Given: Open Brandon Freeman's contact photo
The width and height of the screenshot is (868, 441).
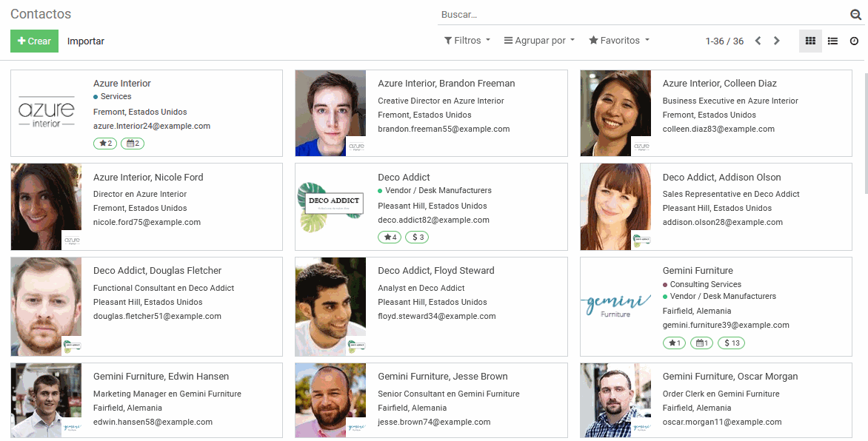Looking at the screenshot, I should tap(330, 113).
